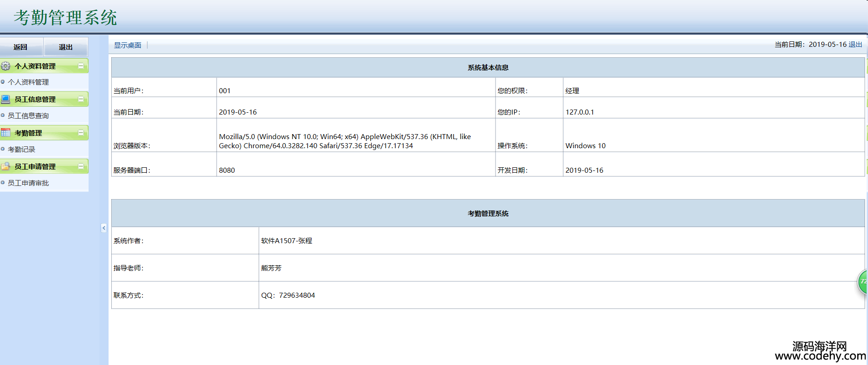Click the 指导老师: label
The width and height of the screenshot is (868, 365).
click(x=129, y=268)
